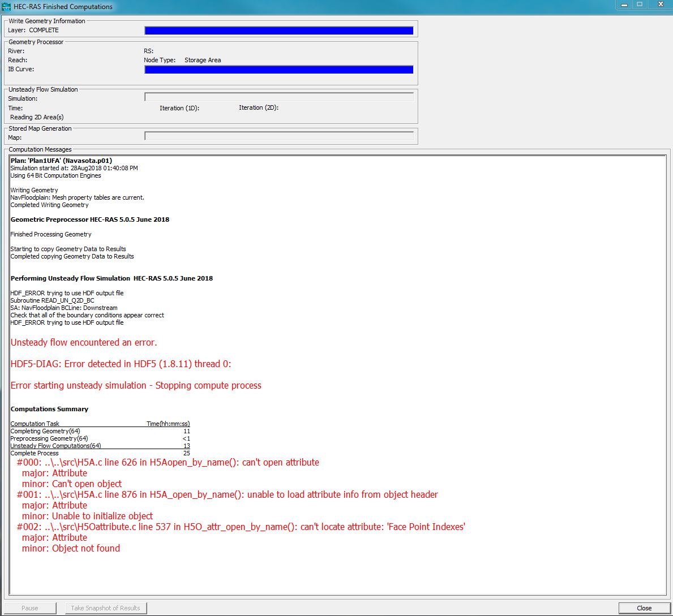Click the greyed-out Pause button
This screenshot has width=673, height=616.
pyautogui.click(x=30, y=608)
